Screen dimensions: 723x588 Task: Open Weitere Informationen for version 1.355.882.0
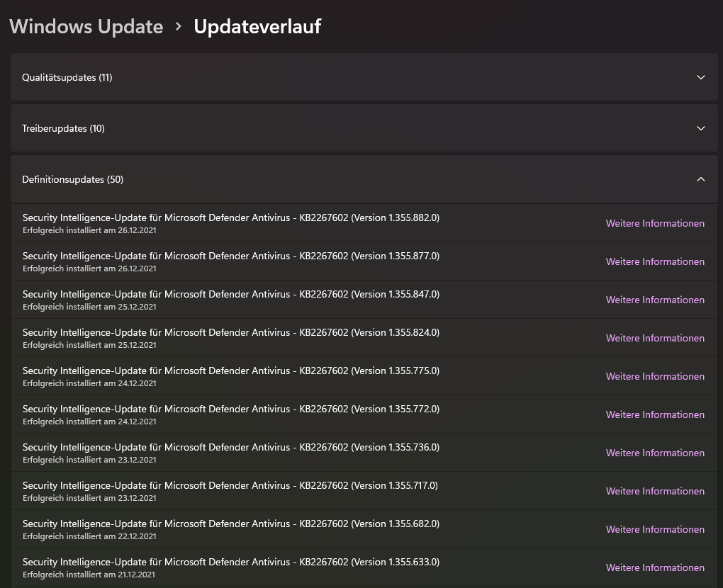tap(655, 223)
